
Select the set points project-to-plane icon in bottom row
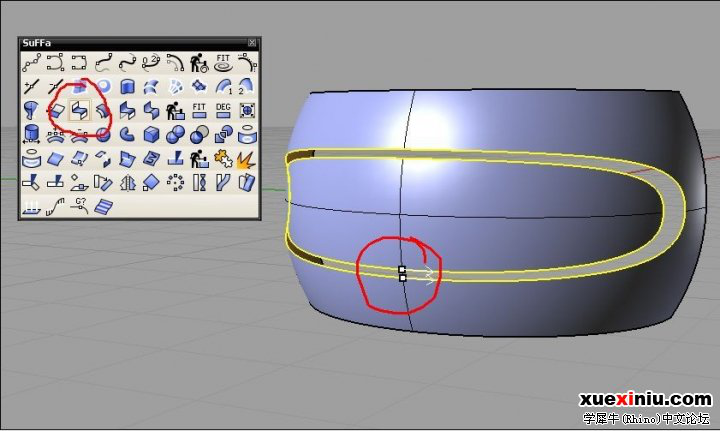tap(32, 207)
